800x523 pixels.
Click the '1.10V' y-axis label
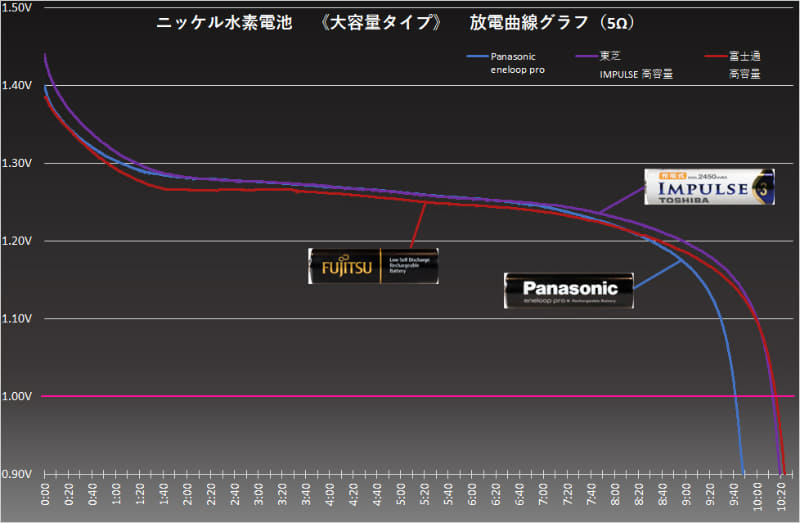pyautogui.click(x=16, y=318)
